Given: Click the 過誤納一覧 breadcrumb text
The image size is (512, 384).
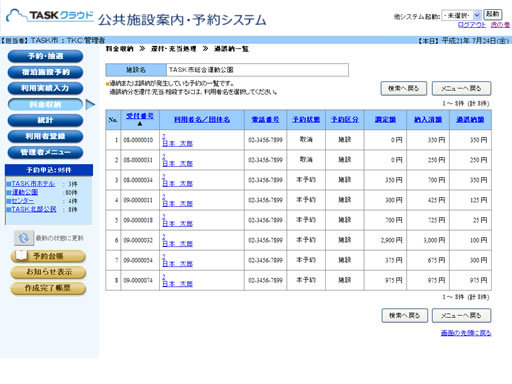Looking at the screenshot, I should point(231,49).
